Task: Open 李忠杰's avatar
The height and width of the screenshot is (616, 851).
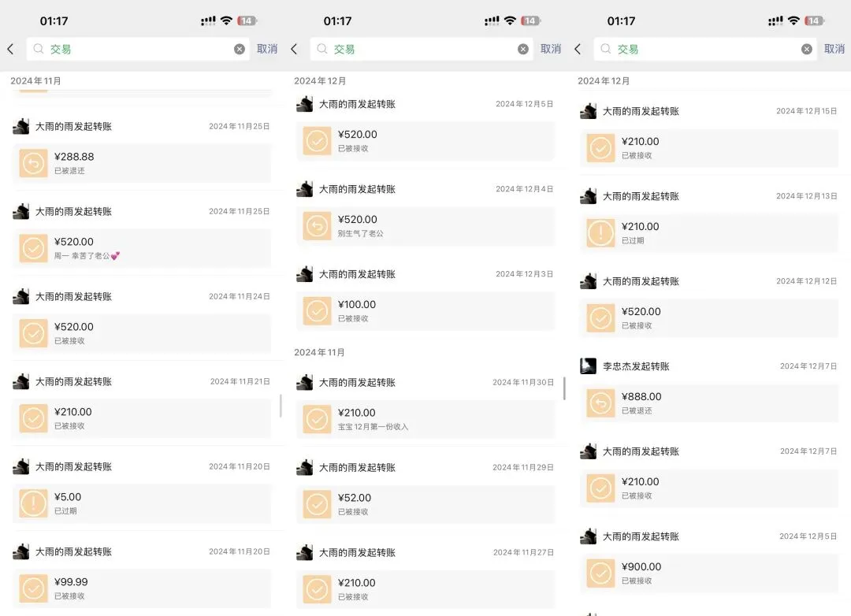Action: coord(588,366)
